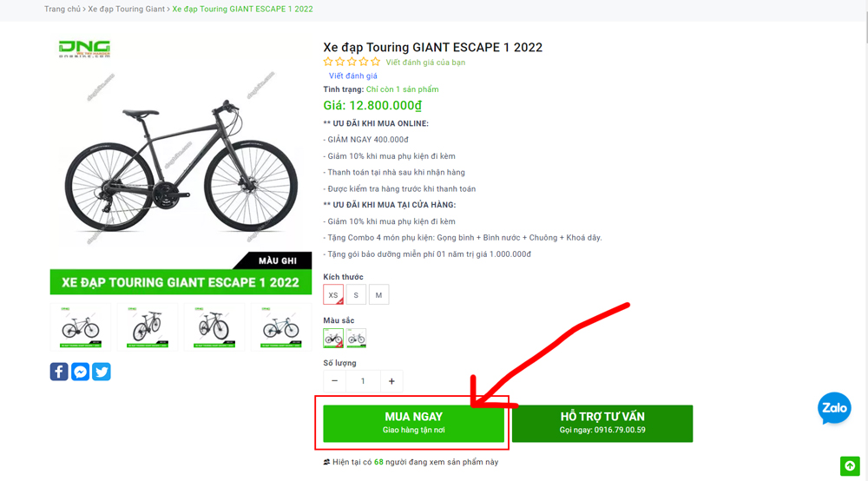Image resolution: width=868 pixels, height=481 pixels.
Task: Click the scroll-to-top arrow button
Action: coord(850,466)
